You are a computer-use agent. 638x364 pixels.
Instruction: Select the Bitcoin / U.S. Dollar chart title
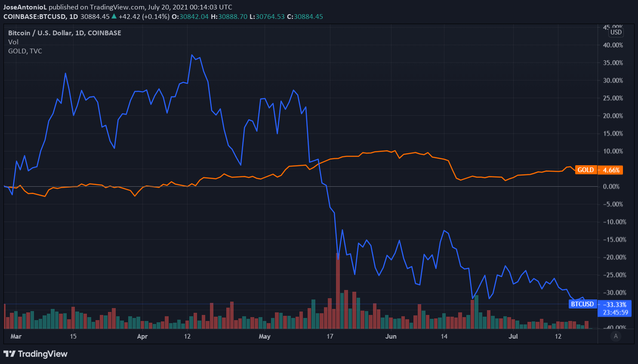65,33
